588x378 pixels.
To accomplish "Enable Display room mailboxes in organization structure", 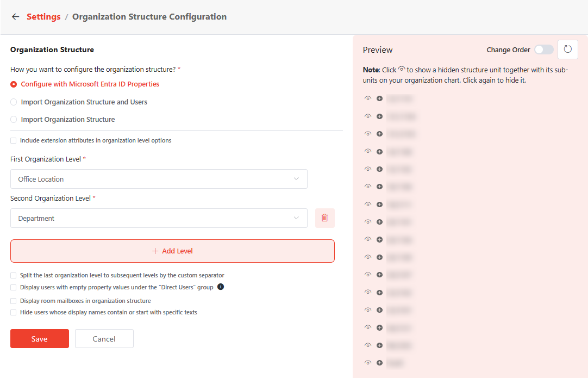I will click(x=13, y=300).
